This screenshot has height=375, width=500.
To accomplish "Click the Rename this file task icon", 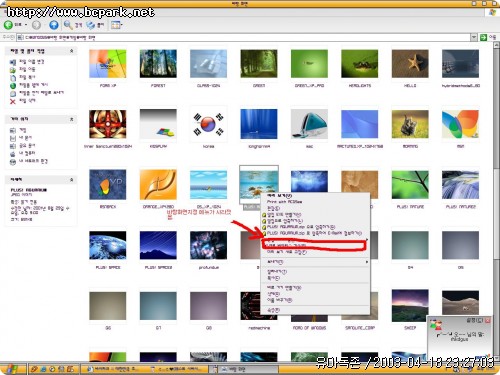I will click(13, 62).
